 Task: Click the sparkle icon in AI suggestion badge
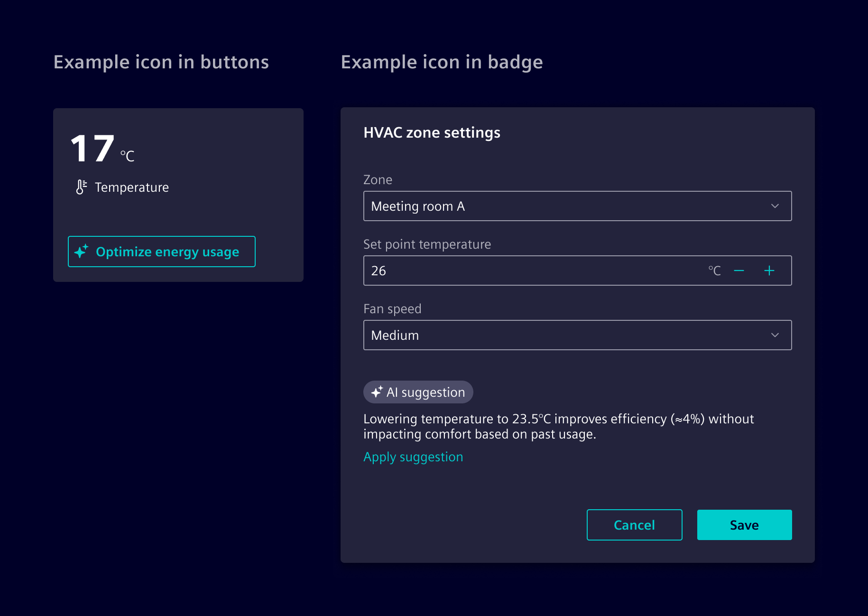pyautogui.click(x=377, y=392)
